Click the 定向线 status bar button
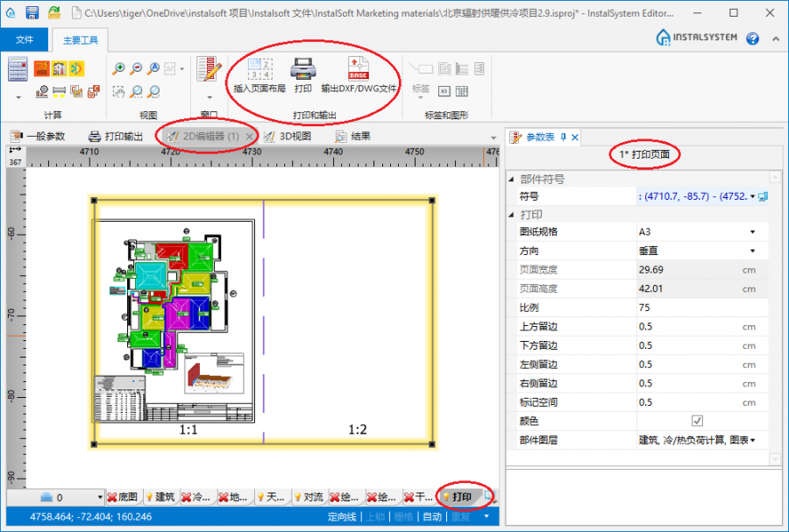The image size is (789, 532). (x=343, y=517)
